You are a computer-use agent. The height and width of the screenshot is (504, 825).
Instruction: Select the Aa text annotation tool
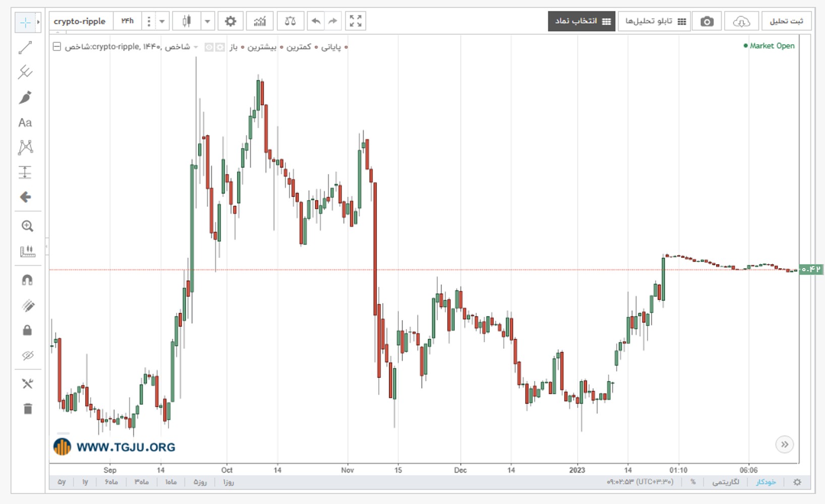tap(25, 122)
